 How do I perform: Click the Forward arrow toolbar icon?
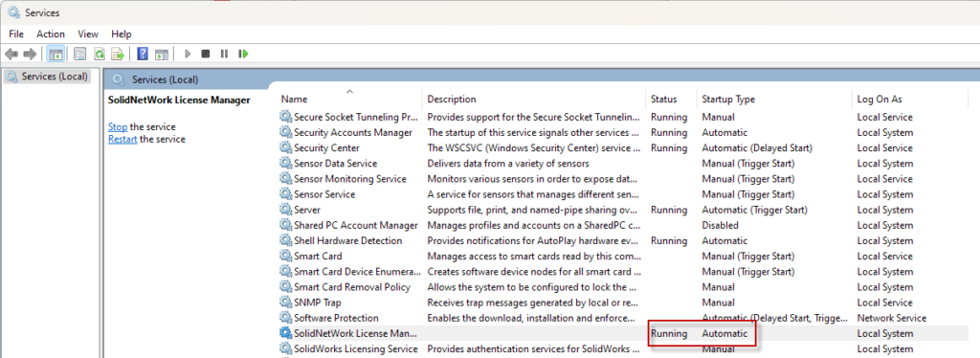[30, 55]
